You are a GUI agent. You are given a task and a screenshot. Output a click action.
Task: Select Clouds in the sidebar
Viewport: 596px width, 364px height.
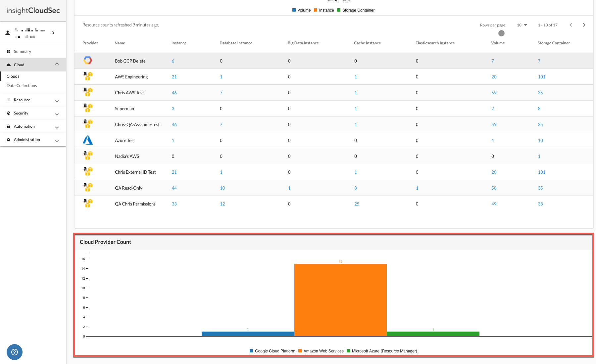click(x=13, y=76)
